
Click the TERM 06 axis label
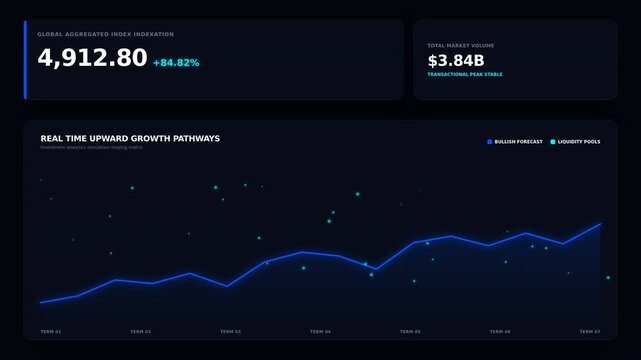pyautogui.click(x=500, y=331)
